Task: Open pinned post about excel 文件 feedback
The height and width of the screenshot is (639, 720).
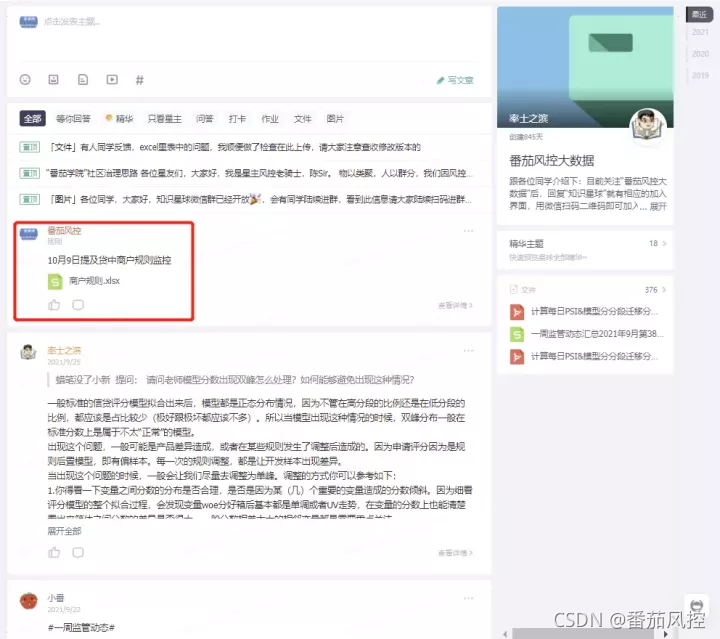Action: [x=235, y=147]
